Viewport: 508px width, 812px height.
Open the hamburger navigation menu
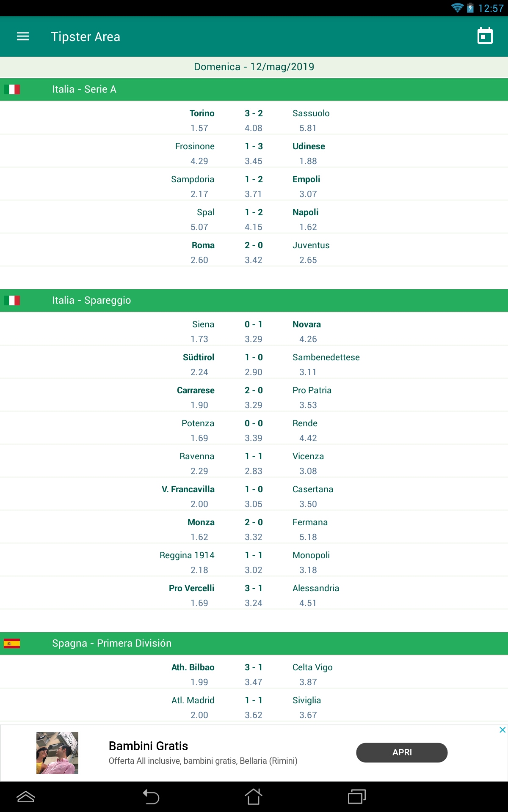pos(23,36)
